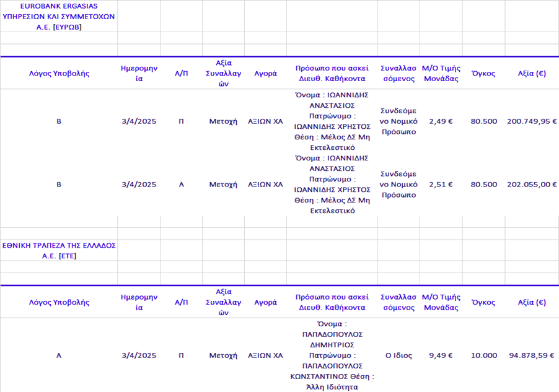559x392 pixels.
Task: Click the Ημερομηνία header in Eurobank table
Action: point(139,74)
